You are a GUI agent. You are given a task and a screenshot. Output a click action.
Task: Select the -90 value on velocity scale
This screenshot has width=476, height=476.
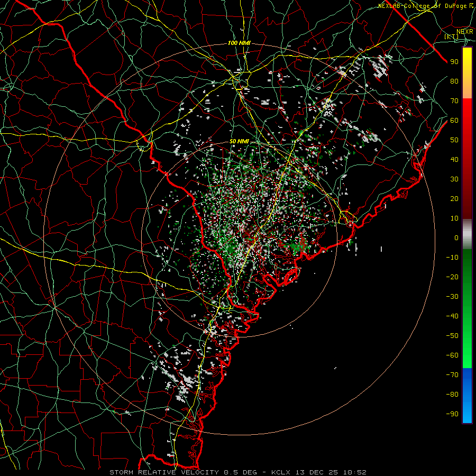tap(452, 414)
